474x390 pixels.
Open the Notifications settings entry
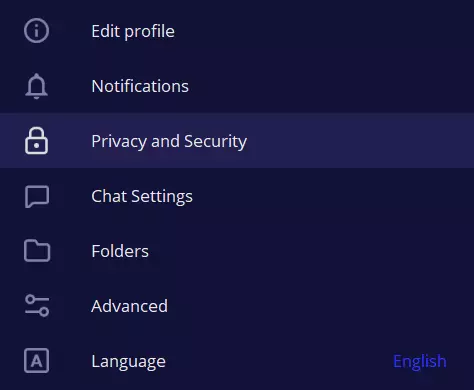140,86
